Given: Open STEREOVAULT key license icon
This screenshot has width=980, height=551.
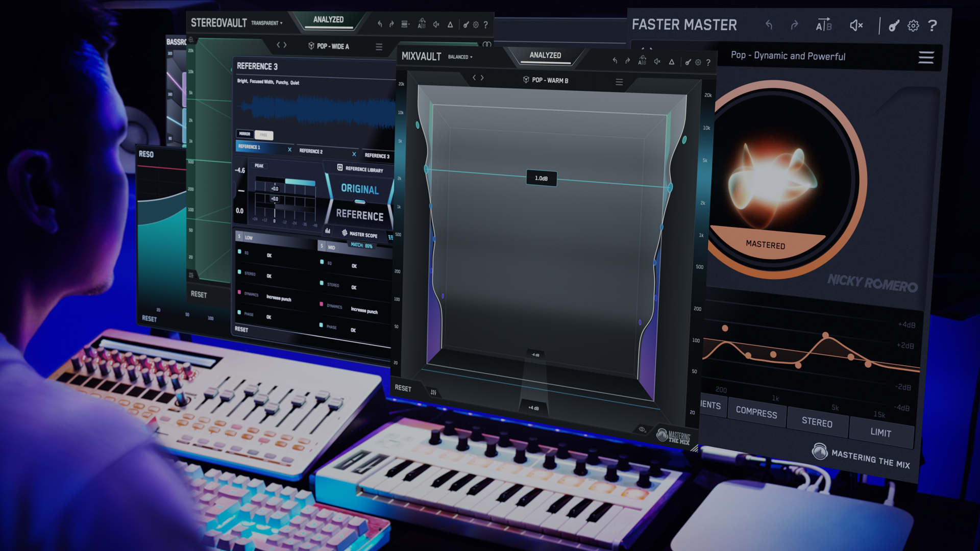Looking at the screenshot, I should tap(465, 24).
